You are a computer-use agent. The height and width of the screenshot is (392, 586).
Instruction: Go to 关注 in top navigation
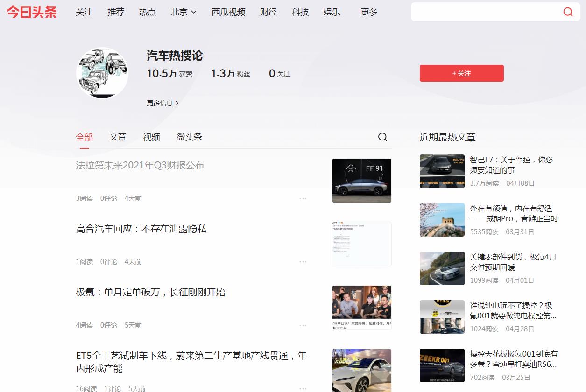point(84,12)
